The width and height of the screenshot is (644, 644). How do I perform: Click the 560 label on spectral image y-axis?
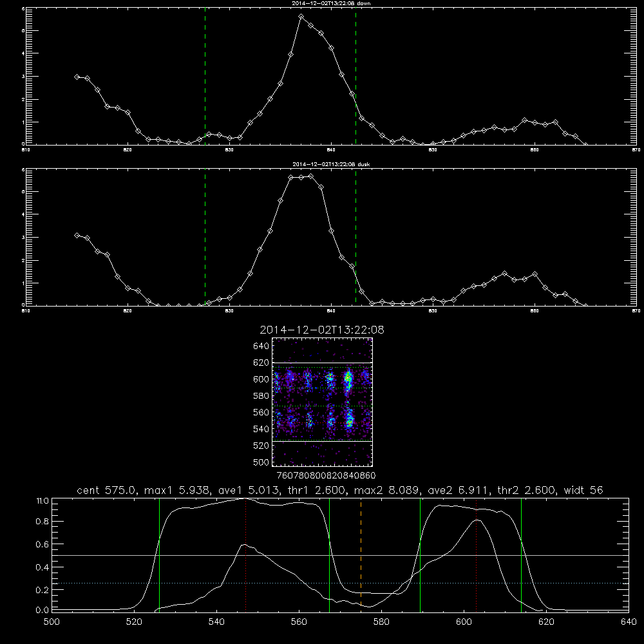(x=261, y=412)
